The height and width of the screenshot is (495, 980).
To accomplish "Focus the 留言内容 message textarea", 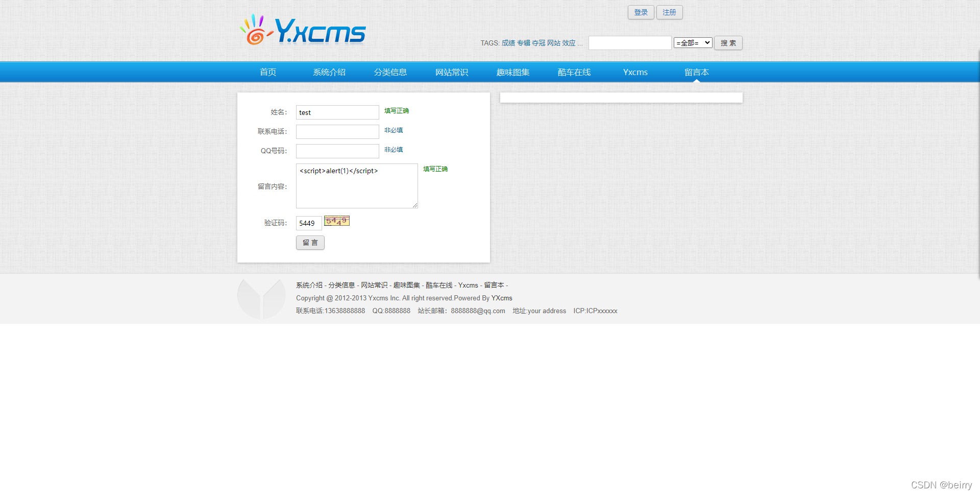I will tap(357, 186).
